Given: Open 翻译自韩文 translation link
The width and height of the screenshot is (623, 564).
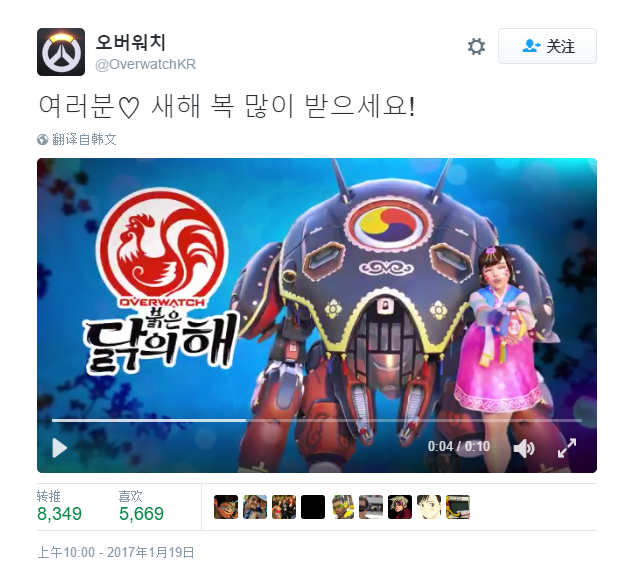Looking at the screenshot, I should click(x=84, y=139).
